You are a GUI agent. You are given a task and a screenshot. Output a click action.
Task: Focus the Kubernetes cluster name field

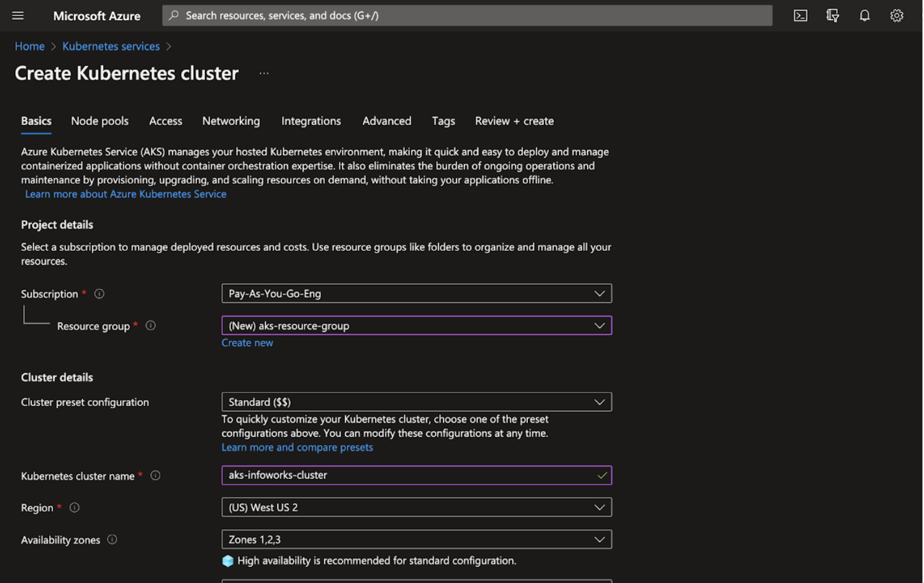pos(416,475)
